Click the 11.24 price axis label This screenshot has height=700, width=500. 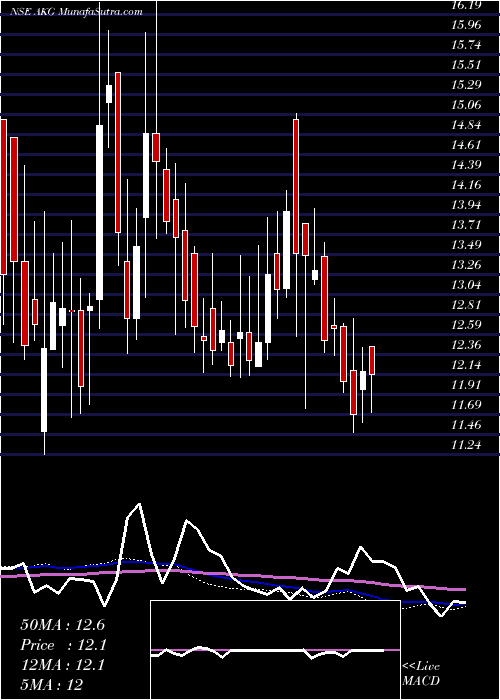pyautogui.click(x=466, y=445)
